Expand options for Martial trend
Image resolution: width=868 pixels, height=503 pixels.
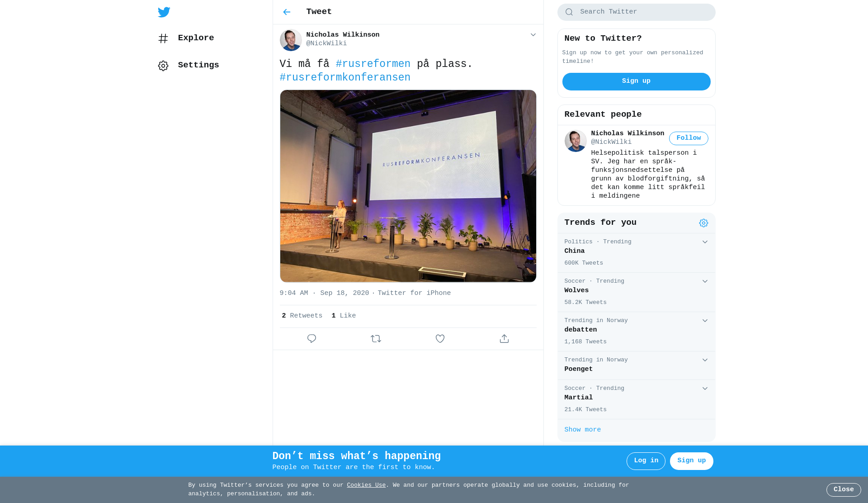click(705, 389)
